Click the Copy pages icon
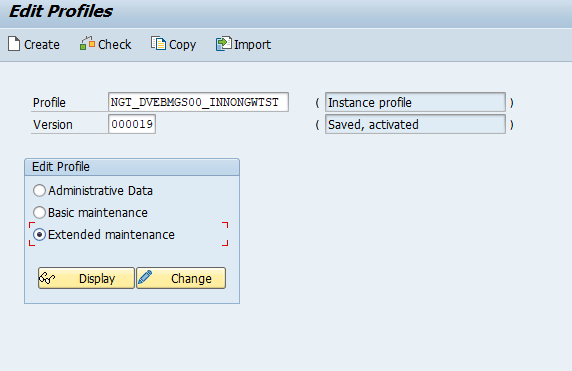 [158, 43]
